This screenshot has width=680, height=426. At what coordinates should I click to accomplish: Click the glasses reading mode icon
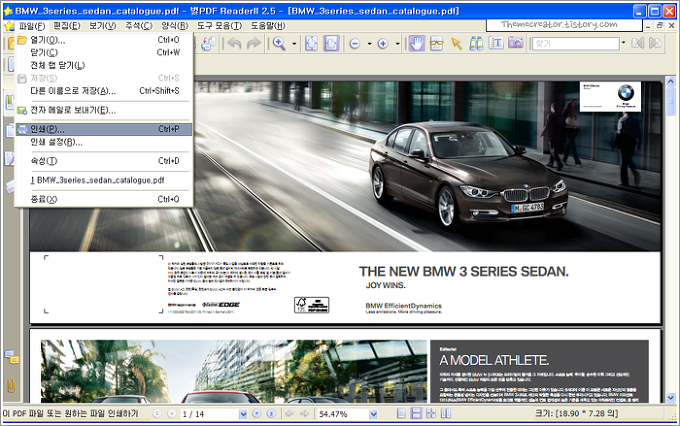pos(436,43)
